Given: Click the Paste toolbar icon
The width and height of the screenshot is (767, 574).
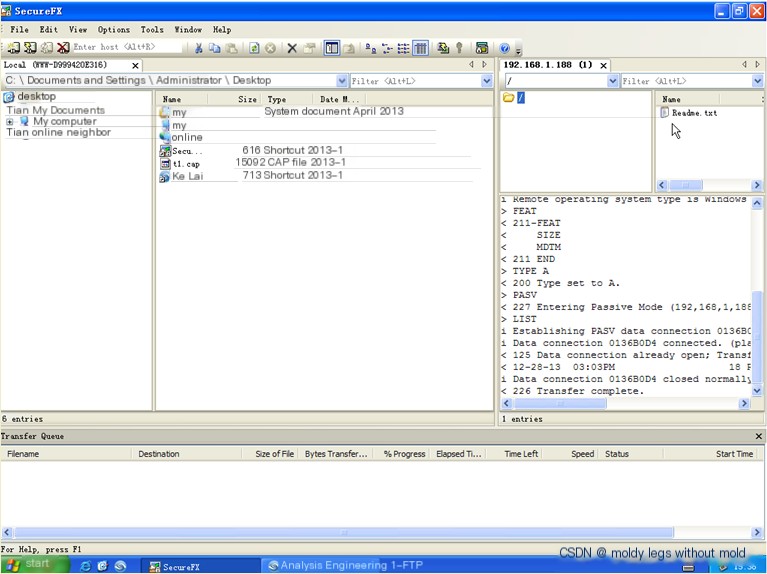Looking at the screenshot, I should [x=231, y=48].
